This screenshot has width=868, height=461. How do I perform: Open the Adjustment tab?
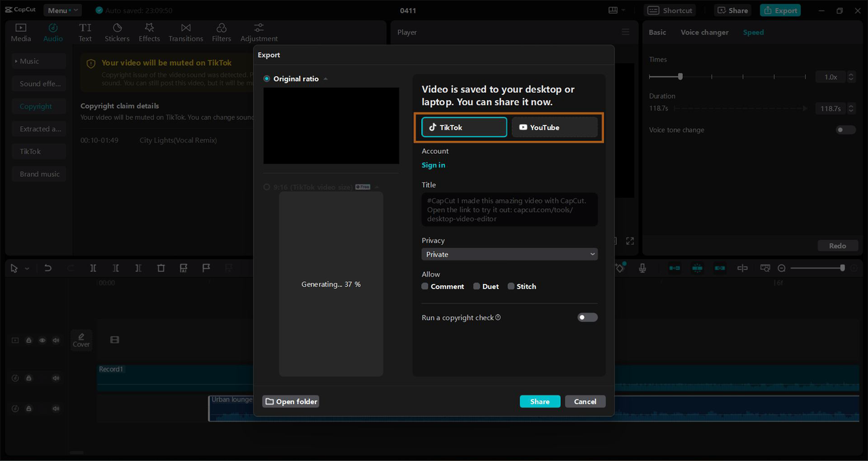coord(259,33)
